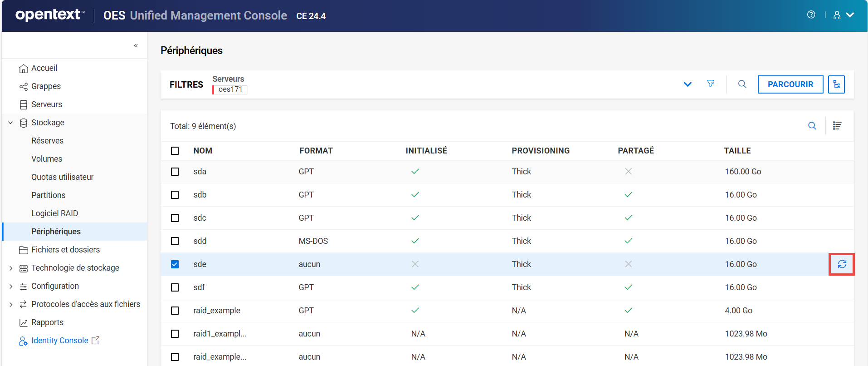The width and height of the screenshot is (868, 366).
Task: Open Logiciel RAID menu item
Action: 54,213
